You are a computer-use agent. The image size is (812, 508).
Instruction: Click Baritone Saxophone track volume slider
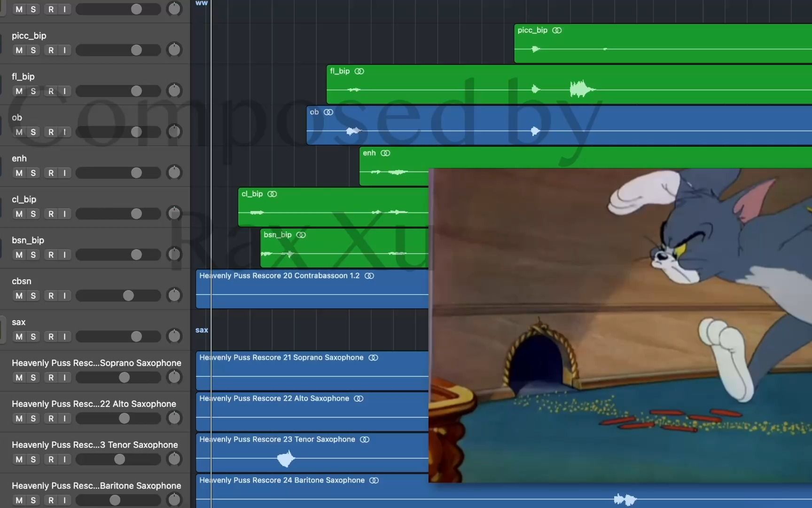coord(118,500)
